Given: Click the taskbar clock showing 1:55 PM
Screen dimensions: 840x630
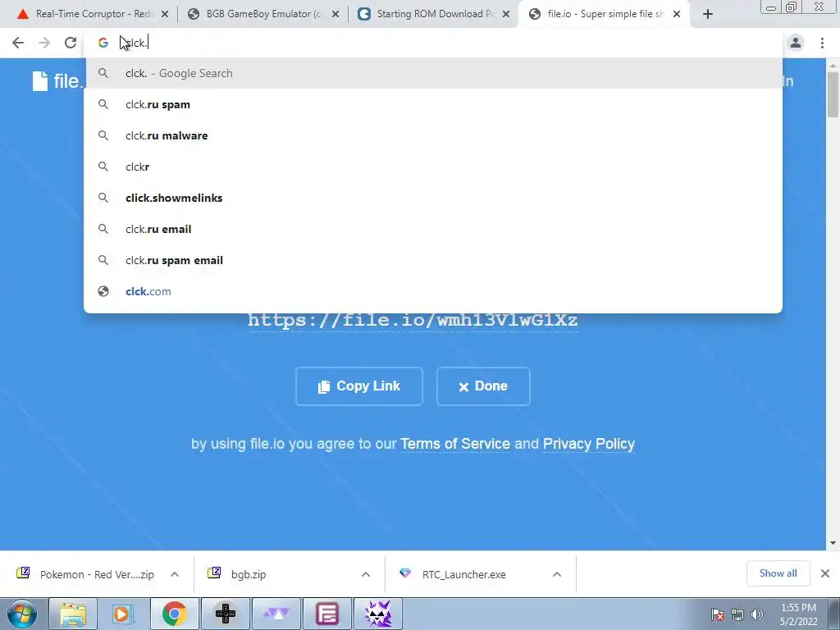Looking at the screenshot, I should [799, 614].
